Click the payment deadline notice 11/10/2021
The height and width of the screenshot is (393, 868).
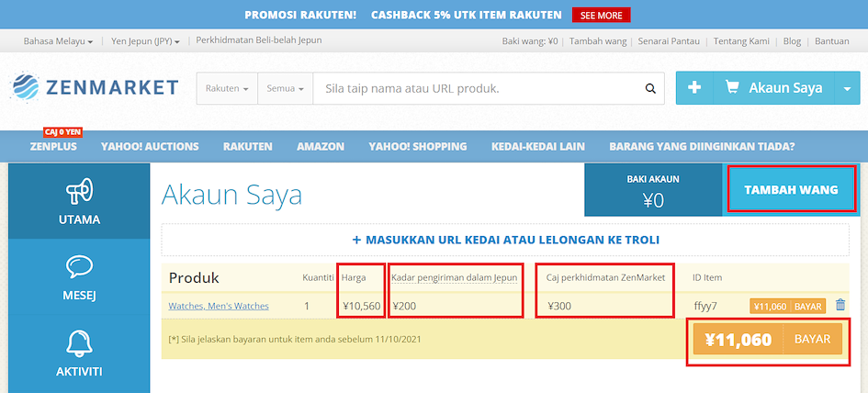[295, 339]
